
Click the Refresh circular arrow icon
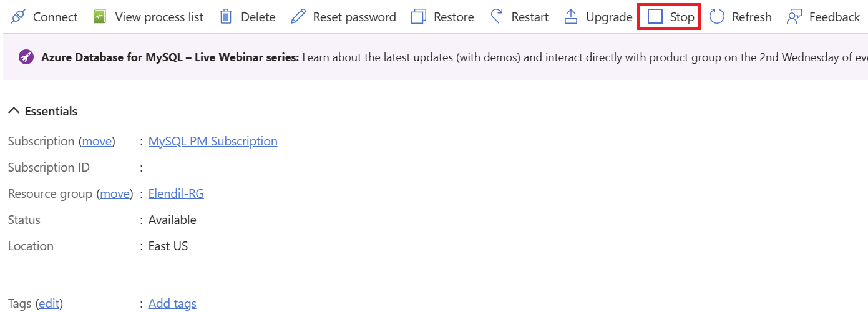717,17
